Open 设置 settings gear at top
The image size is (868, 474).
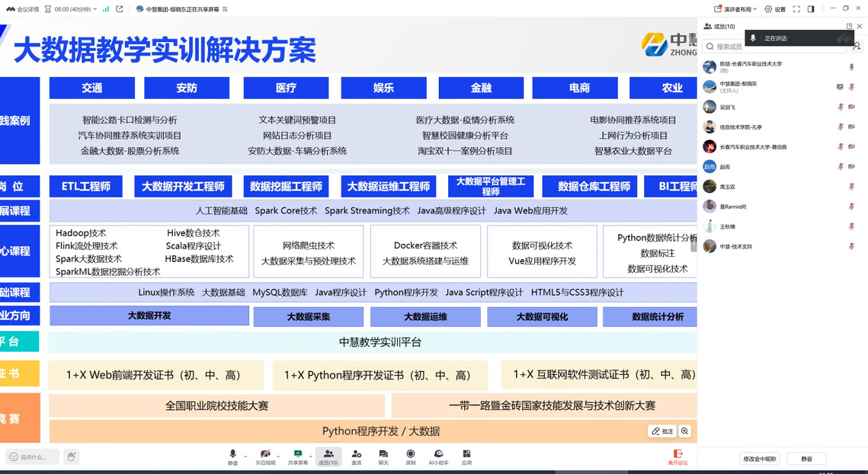point(774,9)
